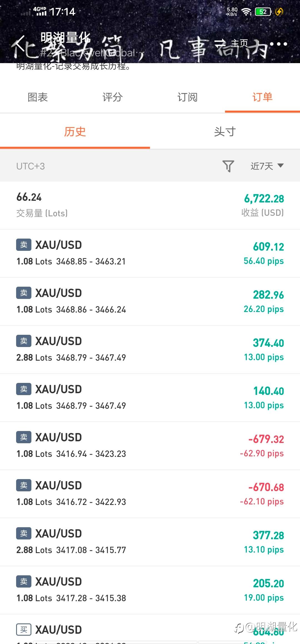Select the 历史 history sub-tab
Viewport: 300px width, 644px height.
(75, 132)
